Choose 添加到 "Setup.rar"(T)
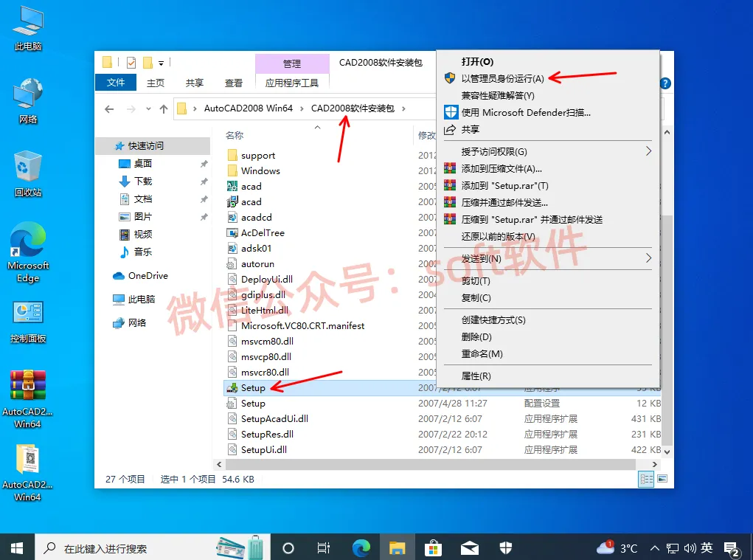This screenshot has height=560, width=753. pyautogui.click(x=504, y=185)
